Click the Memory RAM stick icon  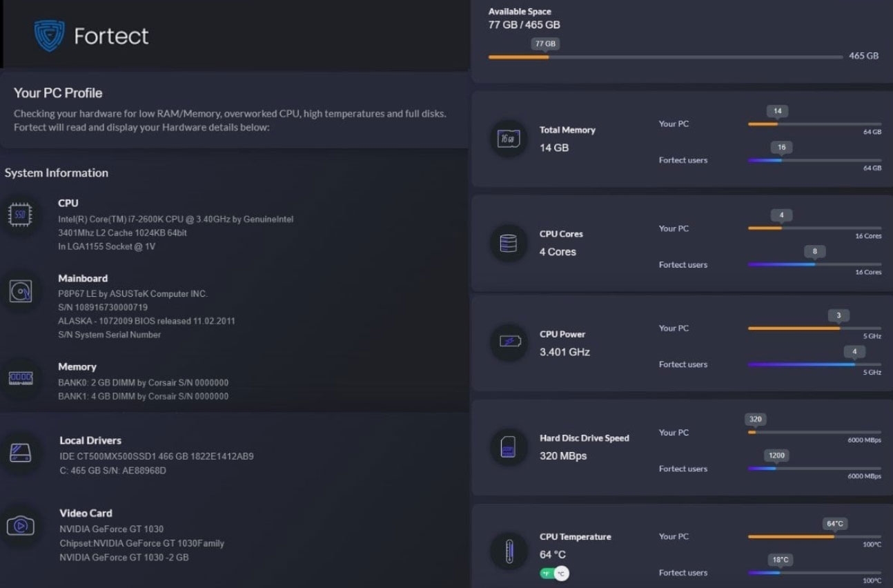point(21,378)
